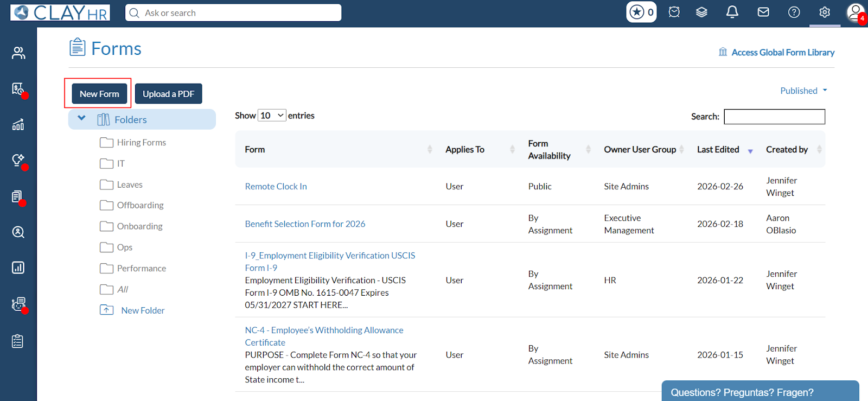Open the Questions? Preguntas? Fragen? chat widget
This screenshot has height=401, width=868.
(x=760, y=391)
